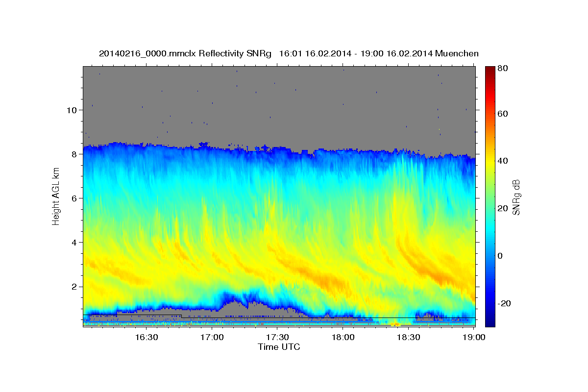Image resolution: width=588 pixels, height=392 pixels.
Task: Click the colorbar value 80
Action: click(x=504, y=68)
